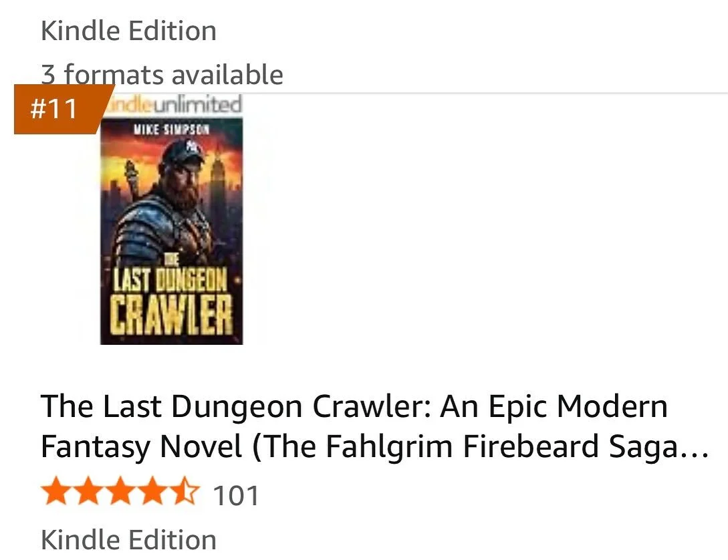The height and width of the screenshot is (560, 728).
Task: Click the half-filled fifth rating star
Action: (x=185, y=491)
